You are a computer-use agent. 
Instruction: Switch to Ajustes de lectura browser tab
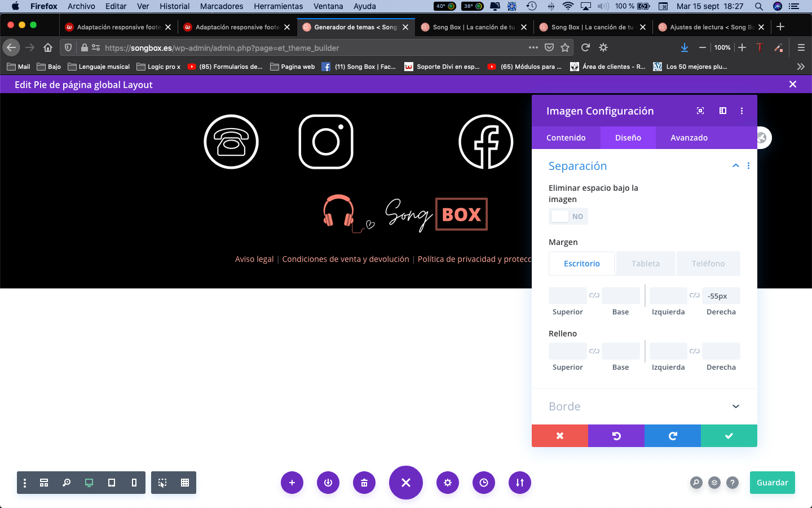tap(712, 27)
